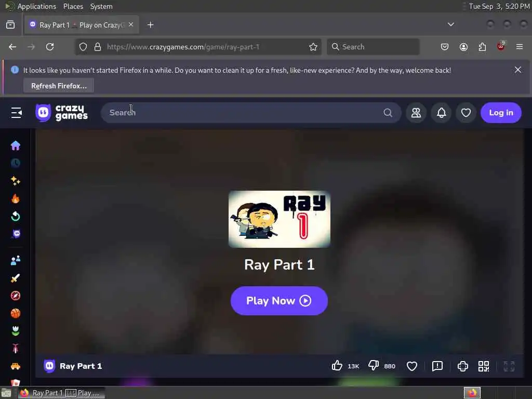Screen dimensions: 532x399
Task: Open the new games sparkle icon
Action: [15, 181]
